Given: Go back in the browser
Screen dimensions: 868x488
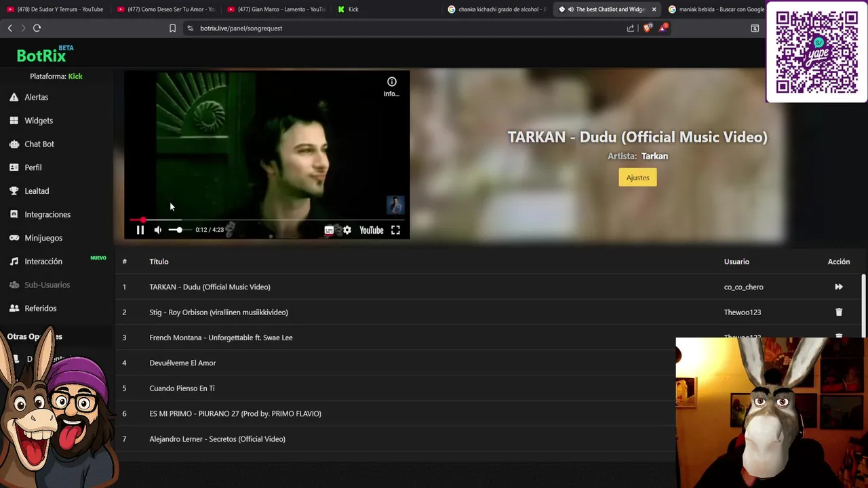Looking at the screenshot, I should 9,28.
